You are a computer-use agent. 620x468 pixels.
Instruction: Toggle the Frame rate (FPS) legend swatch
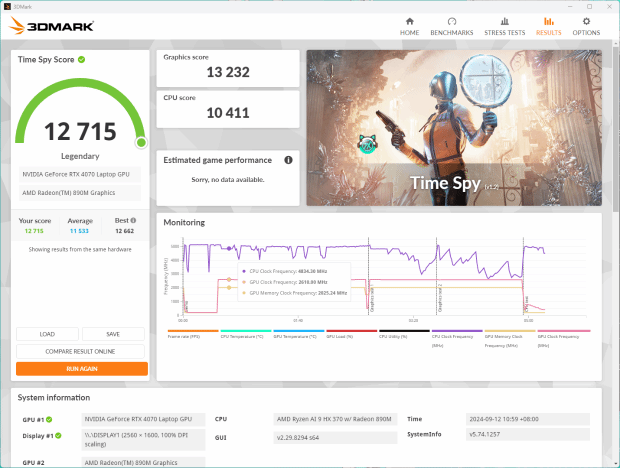tap(193, 331)
